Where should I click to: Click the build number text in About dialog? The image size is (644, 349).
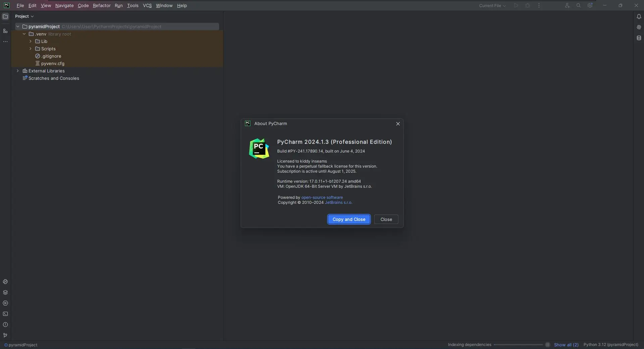coord(321,151)
